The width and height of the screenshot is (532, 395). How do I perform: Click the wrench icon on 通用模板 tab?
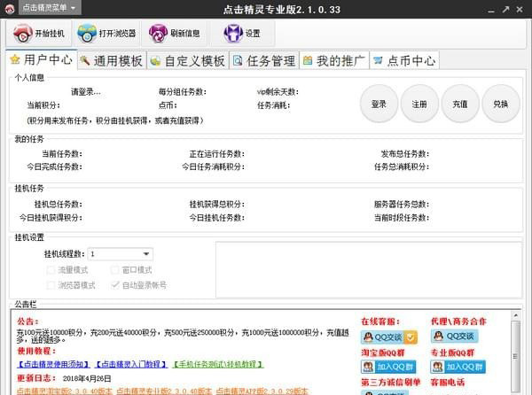click(x=85, y=61)
